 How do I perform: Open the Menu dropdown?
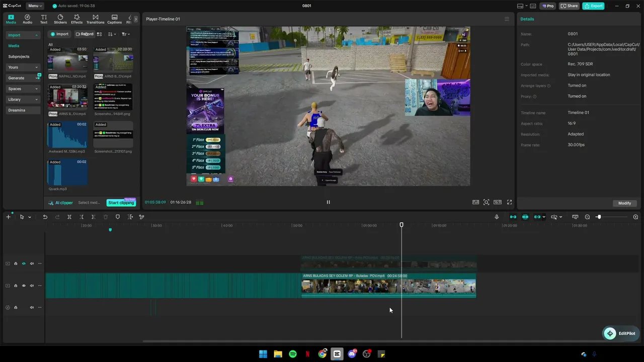(x=35, y=6)
